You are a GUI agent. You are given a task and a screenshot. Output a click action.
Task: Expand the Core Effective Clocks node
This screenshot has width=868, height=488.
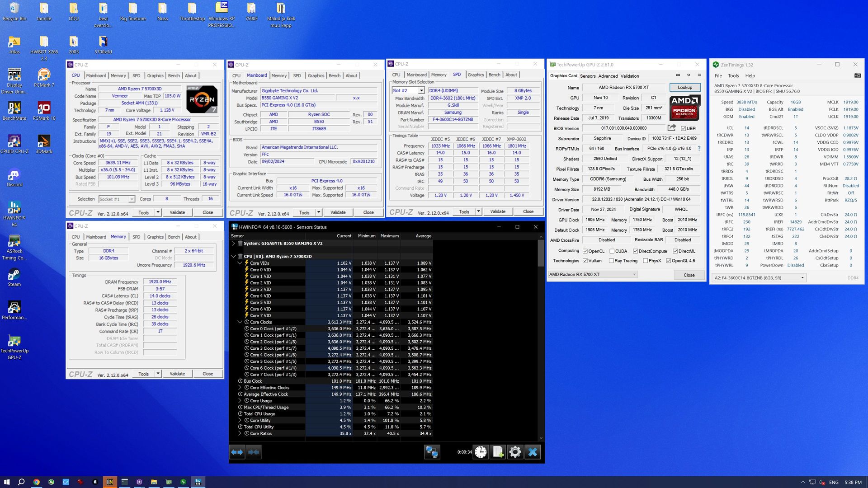[x=240, y=388]
